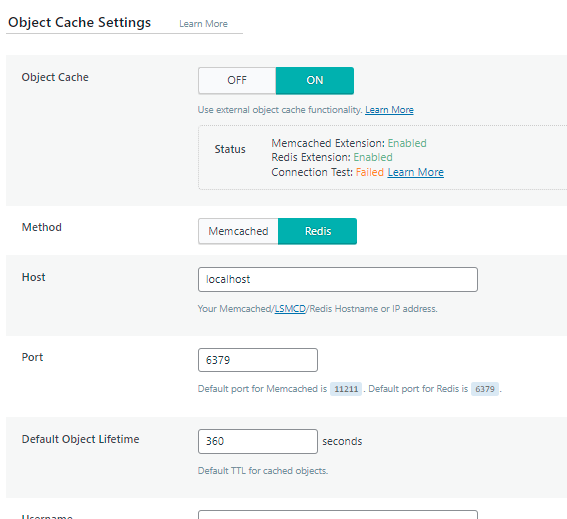The height and width of the screenshot is (519, 567).
Task: Choose Redis as the cache method
Action: pos(317,231)
